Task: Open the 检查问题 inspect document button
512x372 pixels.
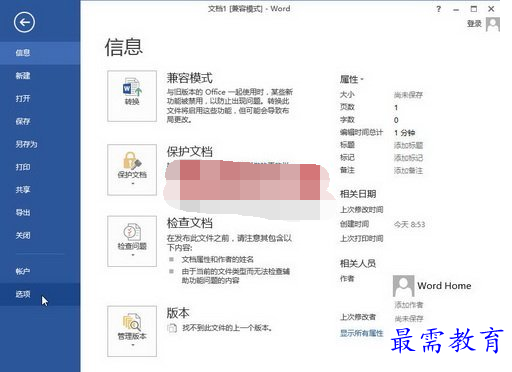Action: click(x=132, y=241)
